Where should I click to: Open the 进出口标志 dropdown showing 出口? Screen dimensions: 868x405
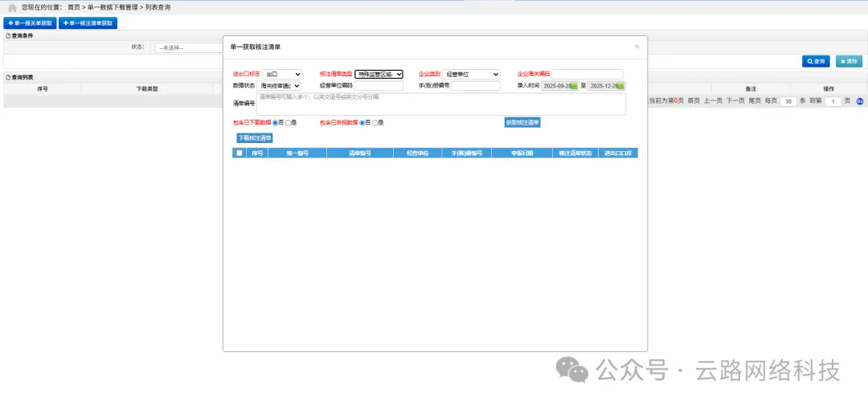click(x=283, y=75)
